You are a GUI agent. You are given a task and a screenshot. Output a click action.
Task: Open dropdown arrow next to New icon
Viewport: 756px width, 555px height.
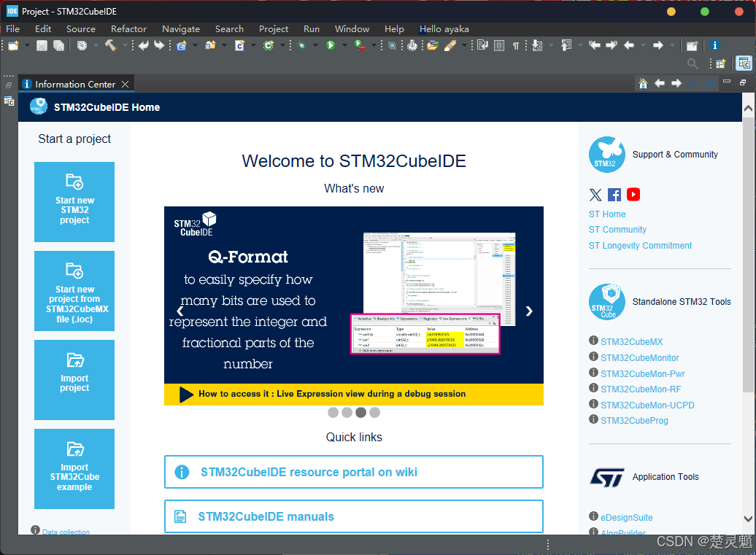tap(27, 45)
